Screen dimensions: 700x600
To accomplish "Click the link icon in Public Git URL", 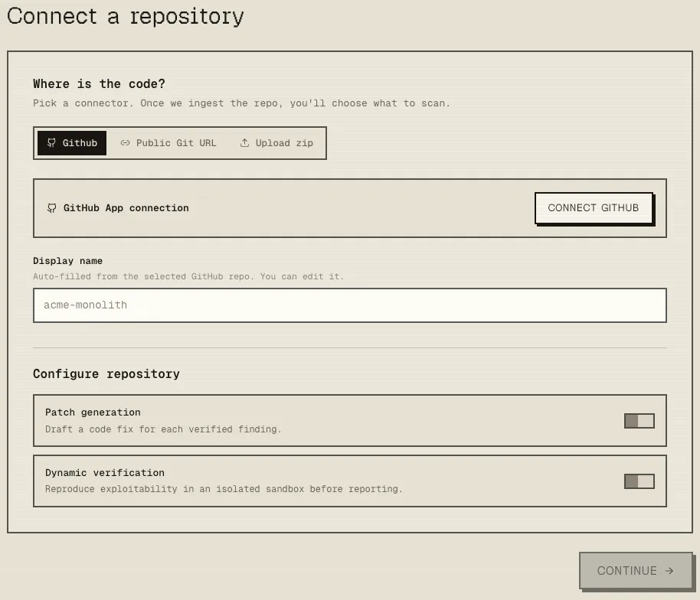I will (125, 143).
